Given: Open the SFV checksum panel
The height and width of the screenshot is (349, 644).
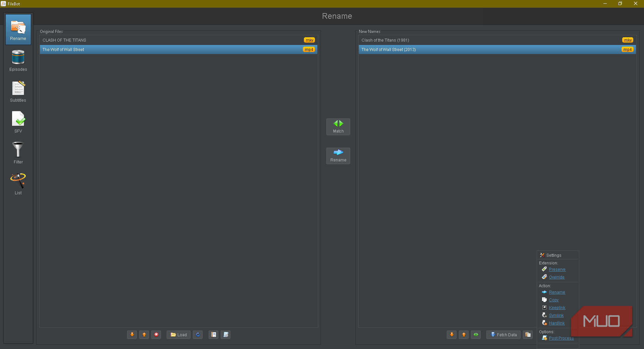Looking at the screenshot, I should point(18,122).
